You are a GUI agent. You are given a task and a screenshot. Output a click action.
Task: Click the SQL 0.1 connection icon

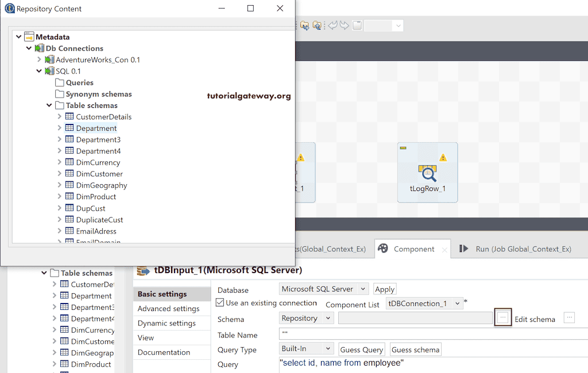[x=48, y=71]
